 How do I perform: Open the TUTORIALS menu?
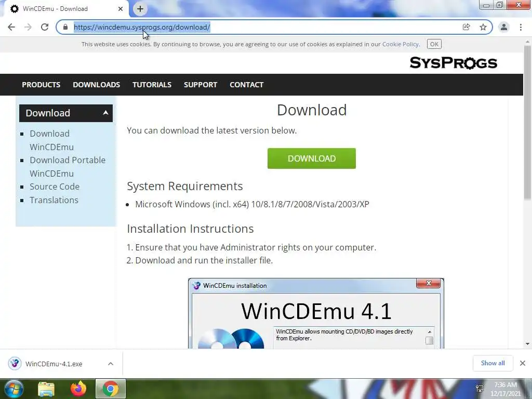tap(152, 85)
